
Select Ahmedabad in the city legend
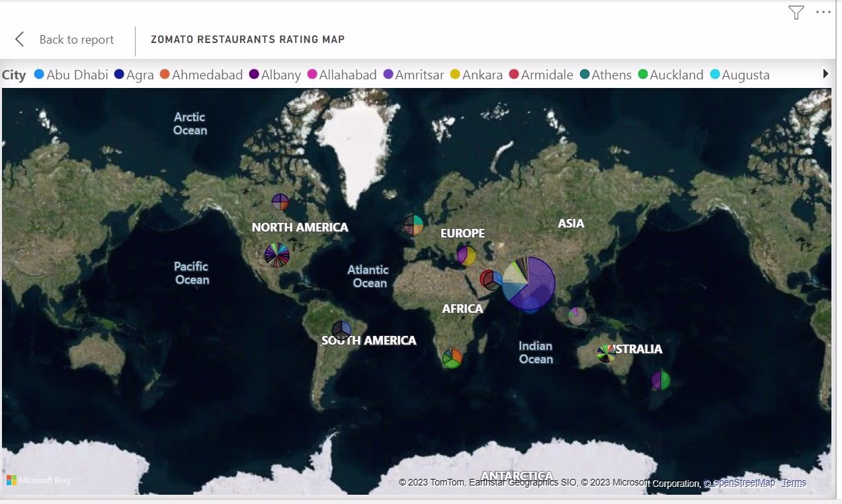202,75
